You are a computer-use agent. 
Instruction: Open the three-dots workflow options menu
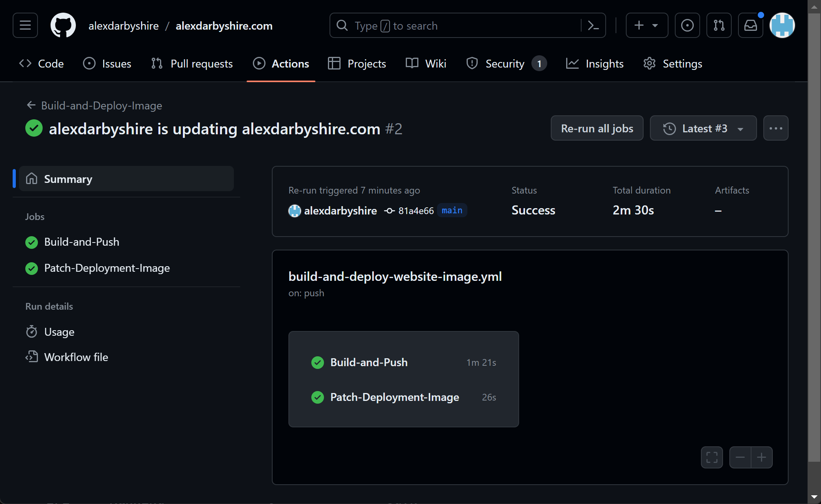tap(776, 128)
